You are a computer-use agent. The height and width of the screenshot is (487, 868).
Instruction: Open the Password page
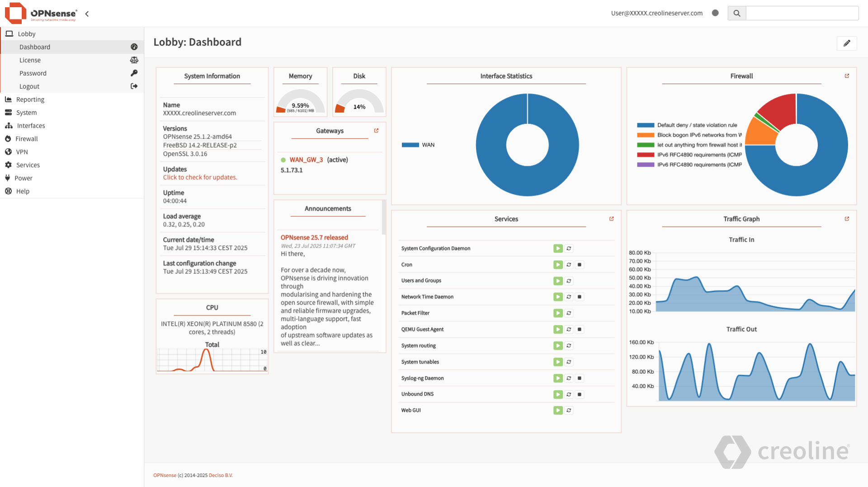point(72,73)
